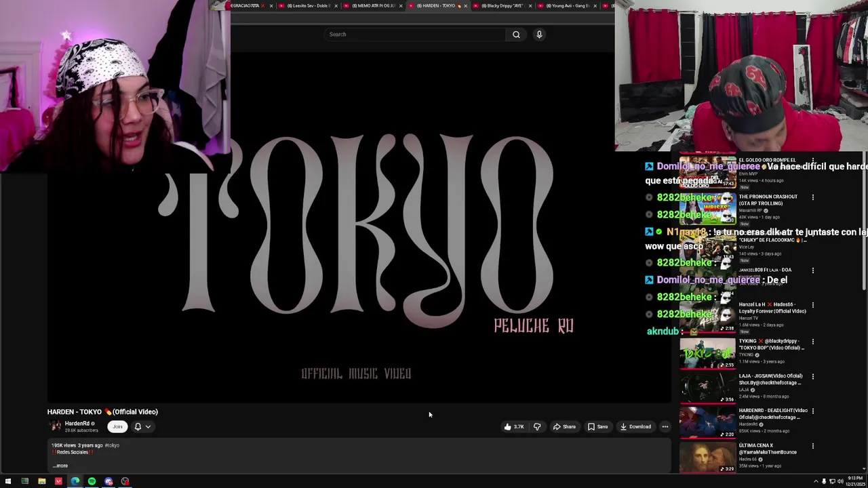Open network settings in system tray
This screenshot has height=488, width=868.
coord(832,481)
